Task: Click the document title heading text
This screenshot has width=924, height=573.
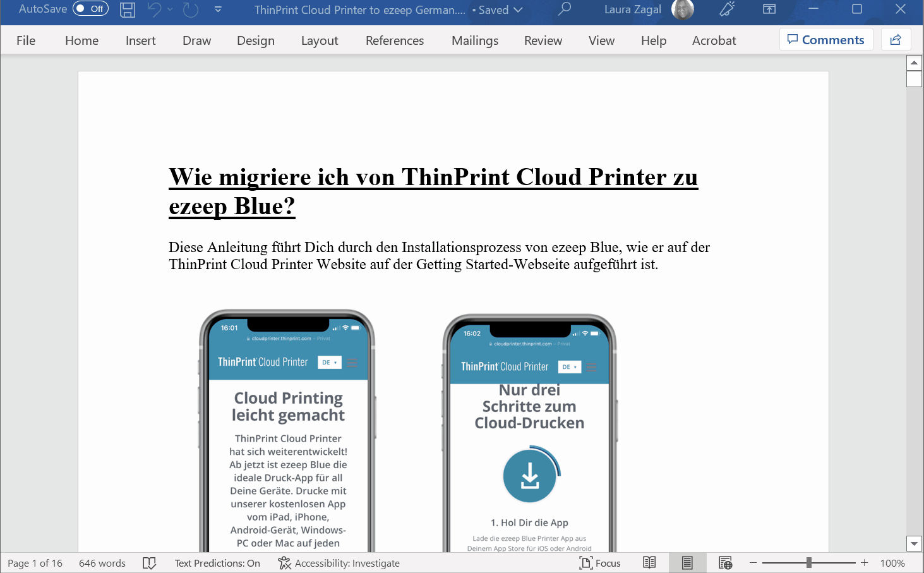Action: [433, 191]
